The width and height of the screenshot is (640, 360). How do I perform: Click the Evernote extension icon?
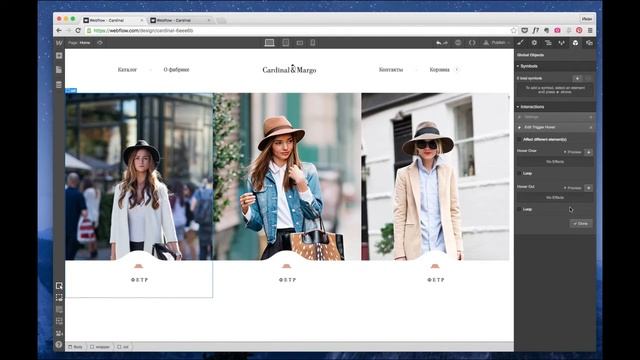[547, 31]
